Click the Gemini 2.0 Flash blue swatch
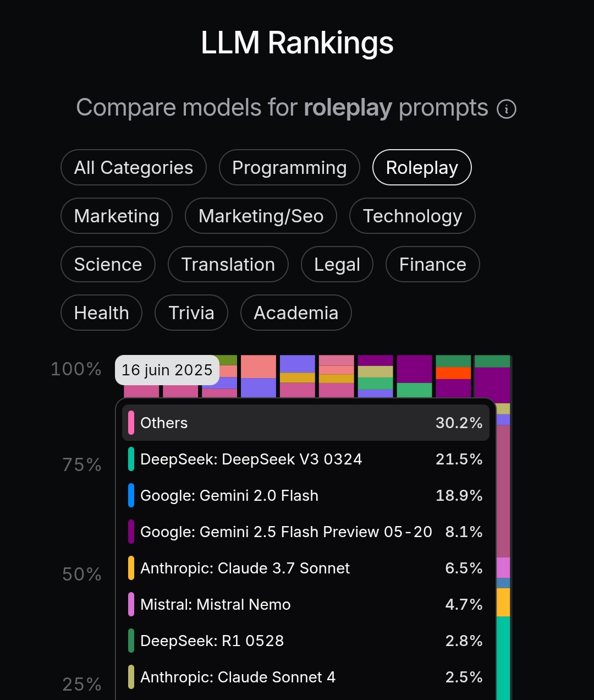The width and height of the screenshot is (594, 700). (x=131, y=495)
